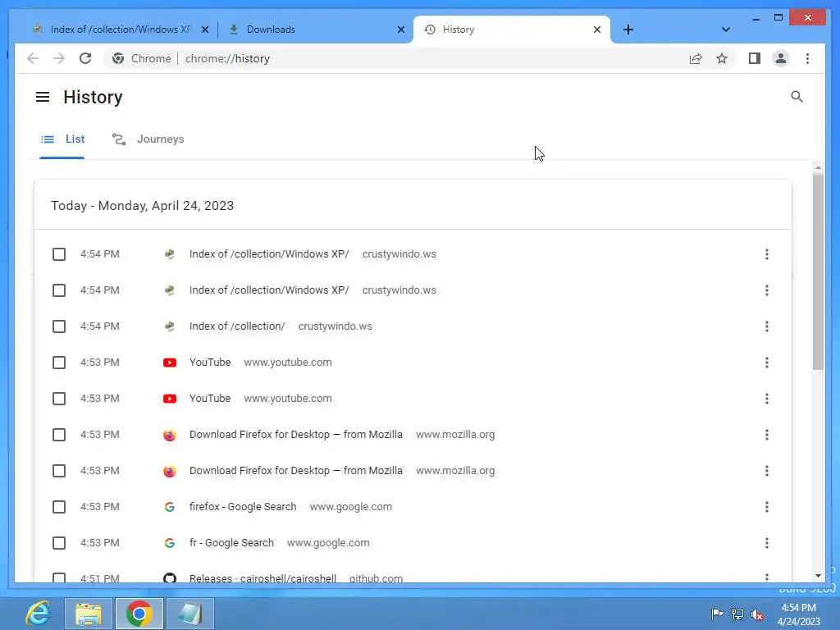This screenshot has width=840, height=630.
Task: Check the fr - Google Search entry
Action: click(59, 543)
